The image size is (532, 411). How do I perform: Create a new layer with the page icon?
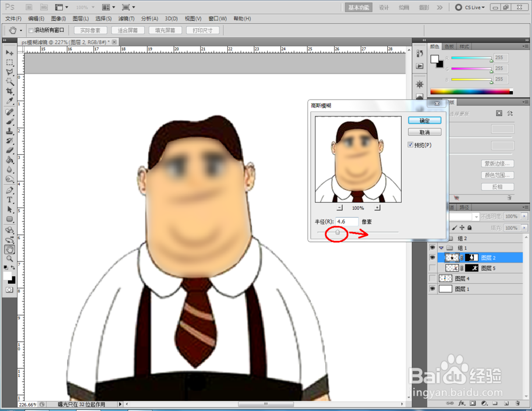pos(506,403)
